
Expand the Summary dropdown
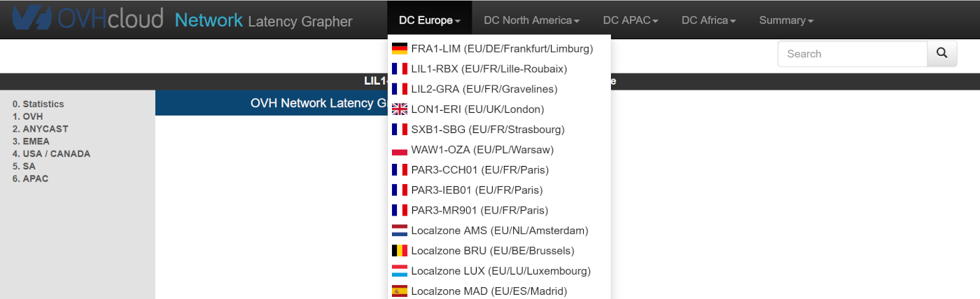tap(786, 20)
